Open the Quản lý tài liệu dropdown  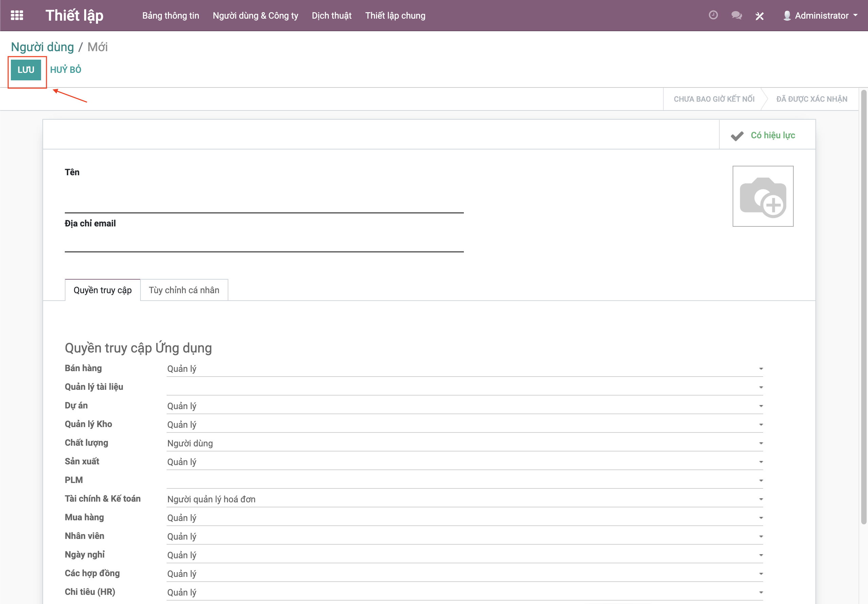click(x=464, y=387)
